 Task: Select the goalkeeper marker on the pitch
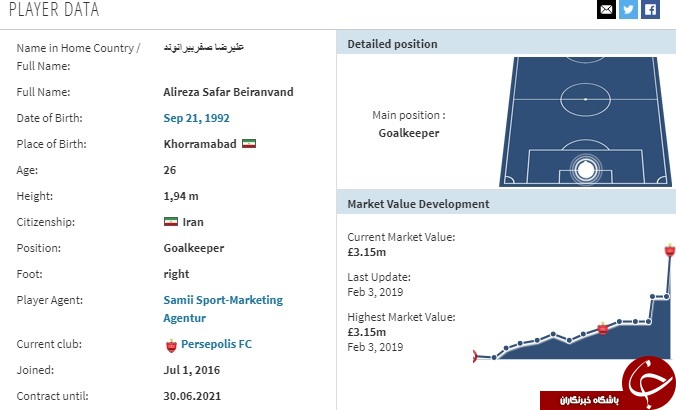(x=585, y=167)
